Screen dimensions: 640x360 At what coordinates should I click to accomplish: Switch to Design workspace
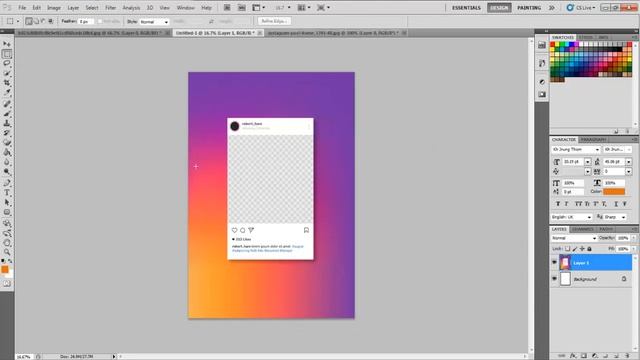click(499, 8)
